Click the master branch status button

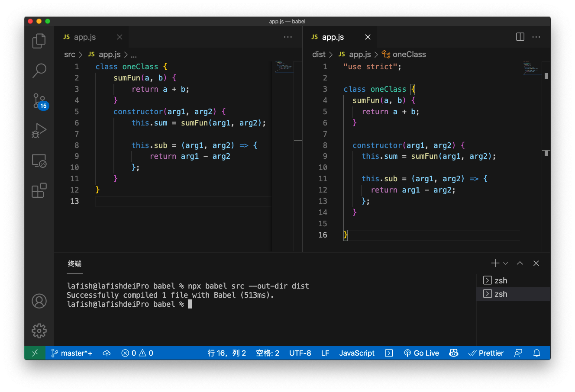[x=71, y=353]
